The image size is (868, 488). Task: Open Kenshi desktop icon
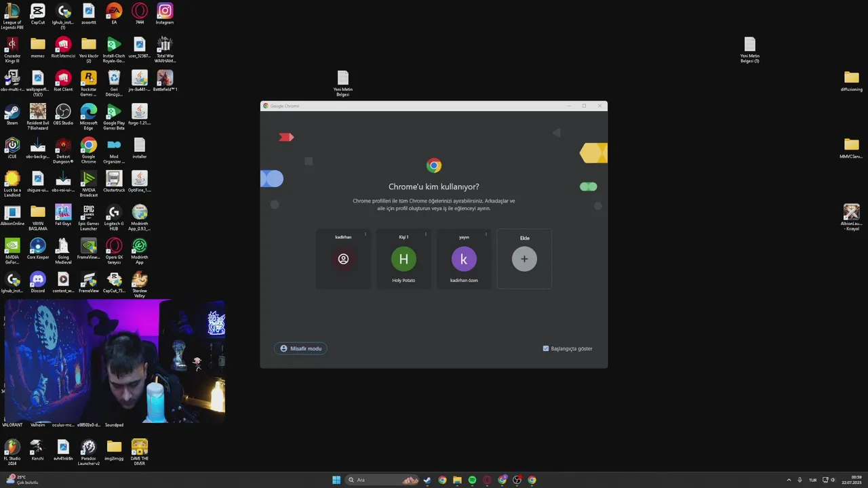click(x=38, y=450)
